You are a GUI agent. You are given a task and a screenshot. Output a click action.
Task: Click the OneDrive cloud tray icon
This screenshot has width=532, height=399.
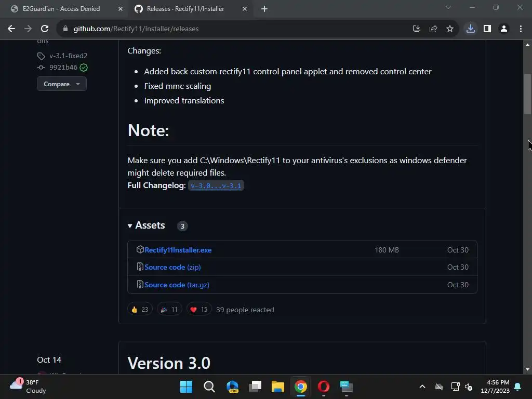pos(439,387)
